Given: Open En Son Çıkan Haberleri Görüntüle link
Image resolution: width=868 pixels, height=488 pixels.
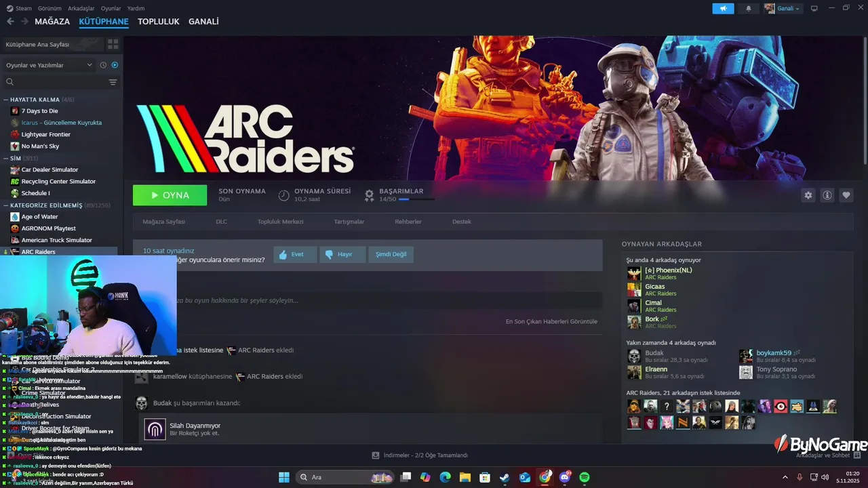Looking at the screenshot, I should pos(551,321).
